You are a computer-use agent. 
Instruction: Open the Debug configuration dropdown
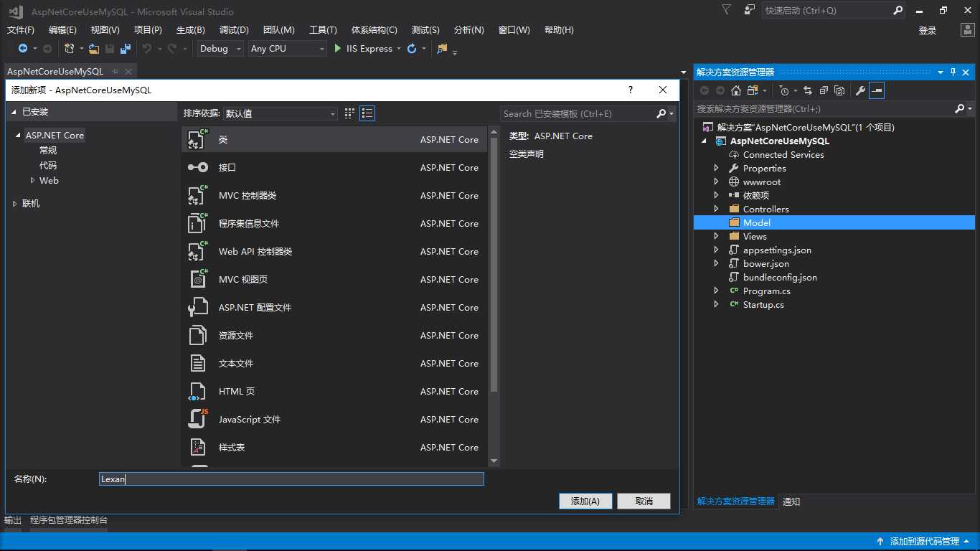coord(220,48)
